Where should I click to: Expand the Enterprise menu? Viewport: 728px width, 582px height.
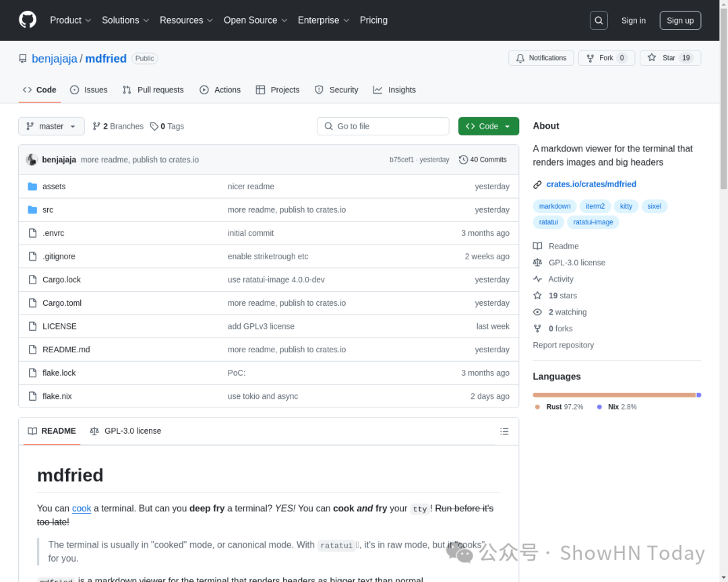pos(324,20)
